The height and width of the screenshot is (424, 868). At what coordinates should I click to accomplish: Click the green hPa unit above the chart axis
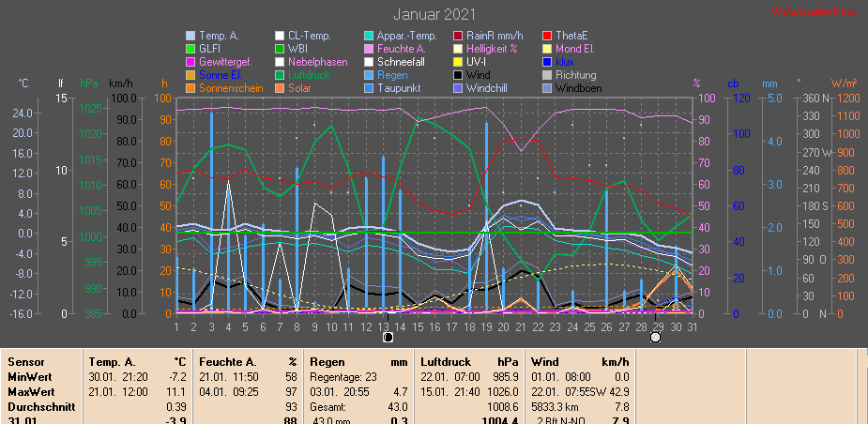(88, 83)
